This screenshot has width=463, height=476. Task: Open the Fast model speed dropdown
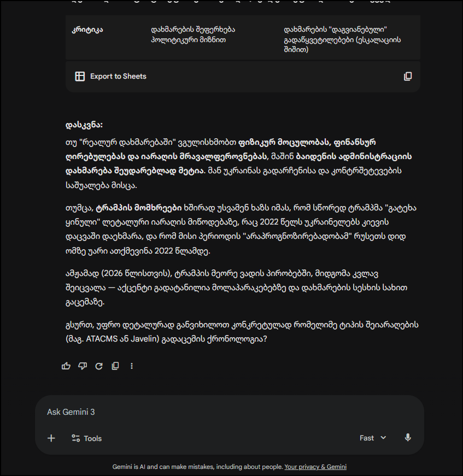372,437
